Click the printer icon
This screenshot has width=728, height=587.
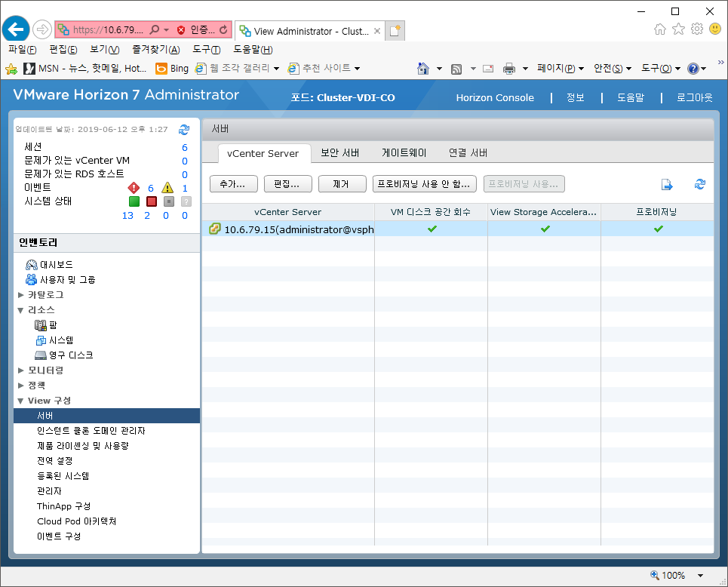pos(509,69)
